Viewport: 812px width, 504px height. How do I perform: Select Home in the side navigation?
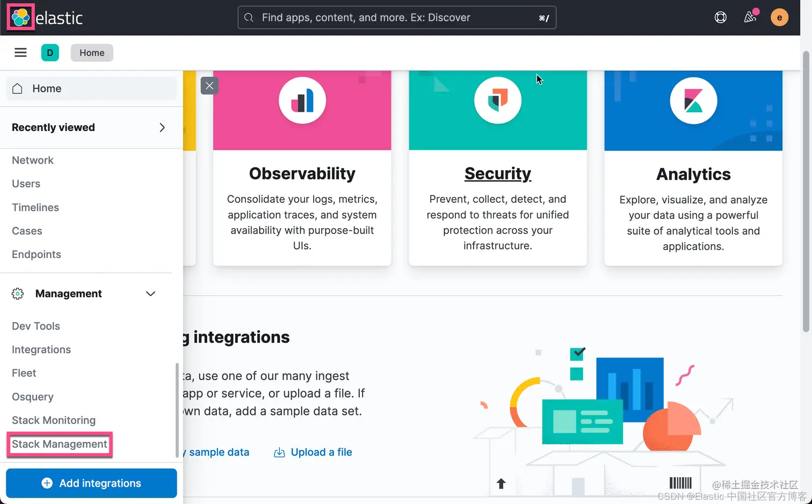pyautogui.click(x=91, y=89)
